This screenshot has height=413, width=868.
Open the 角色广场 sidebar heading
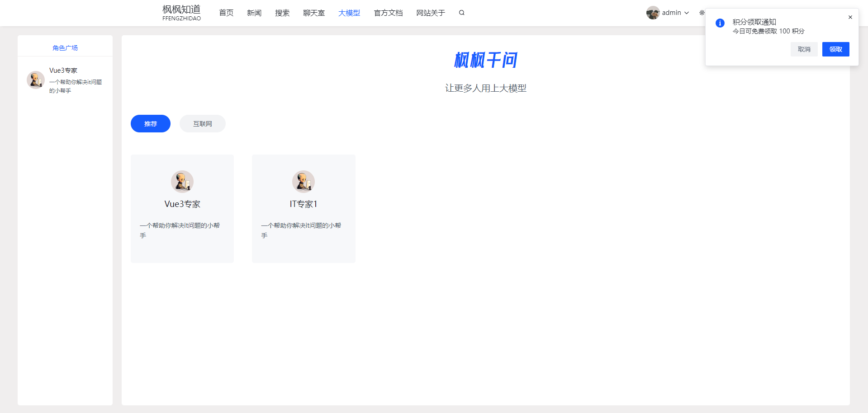(x=65, y=48)
